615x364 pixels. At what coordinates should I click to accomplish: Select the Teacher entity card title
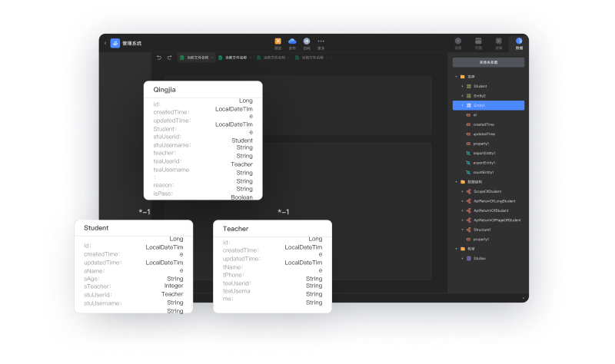click(235, 229)
